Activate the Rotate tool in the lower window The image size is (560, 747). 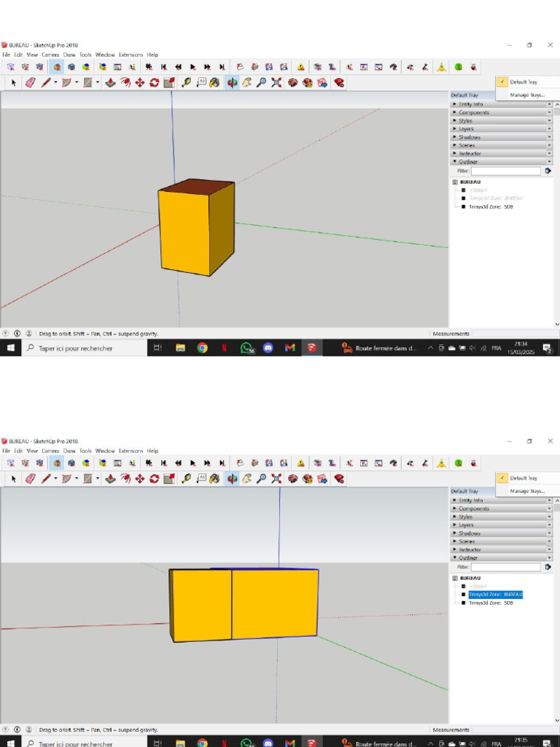pyautogui.click(x=154, y=479)
